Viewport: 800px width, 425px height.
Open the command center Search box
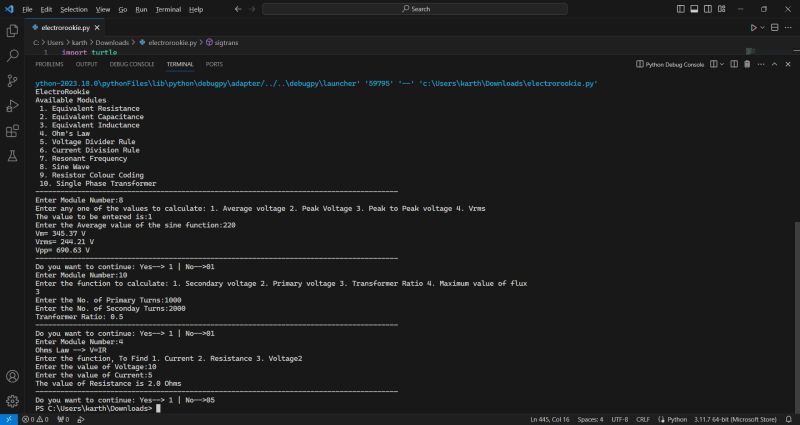click(415, 9)
